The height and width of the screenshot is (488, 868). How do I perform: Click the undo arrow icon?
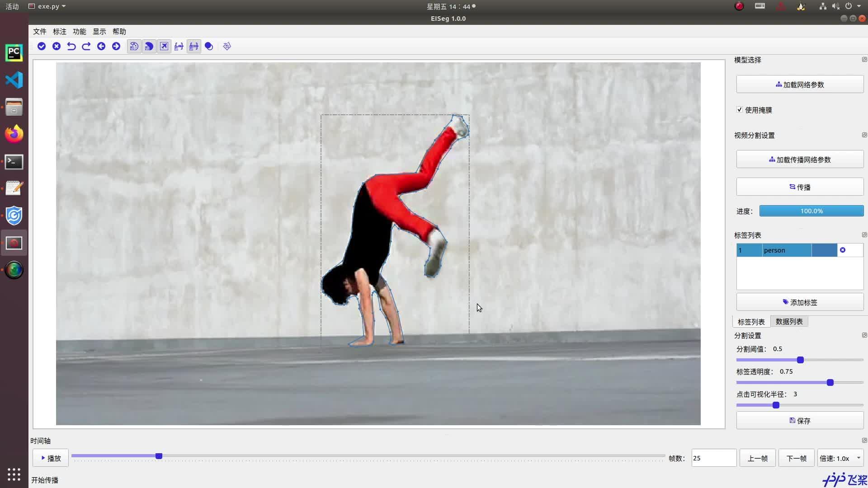coord(71,46)
